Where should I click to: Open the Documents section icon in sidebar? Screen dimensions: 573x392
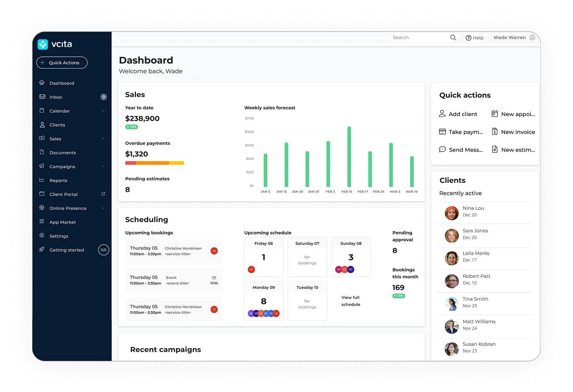click(42, 152)
